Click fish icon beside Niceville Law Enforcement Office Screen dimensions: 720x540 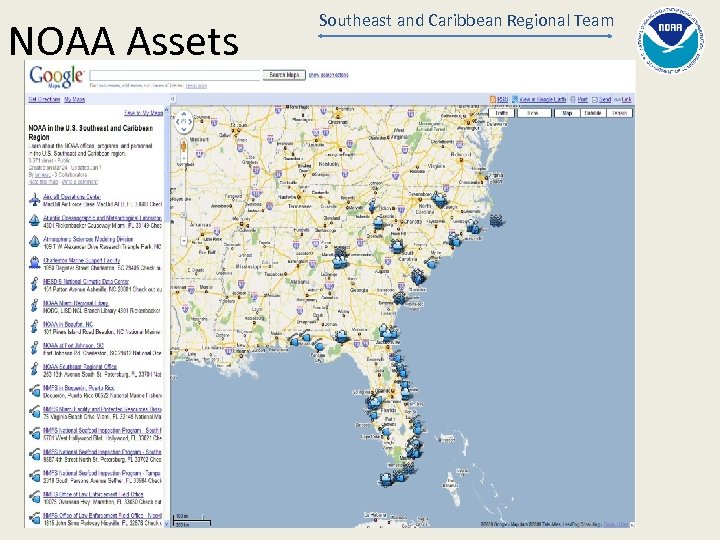pos(34,518)
